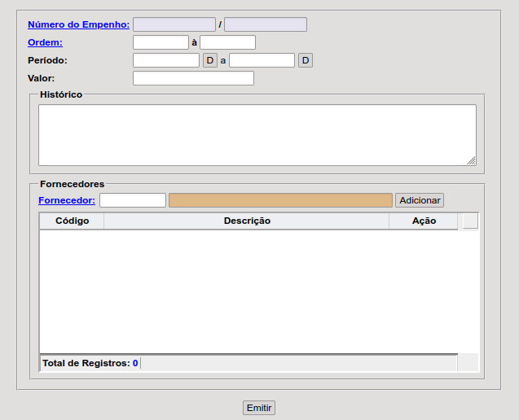Click the Período start date field
The width and height of the screenshot is (519, 420).
pos(166,60)
